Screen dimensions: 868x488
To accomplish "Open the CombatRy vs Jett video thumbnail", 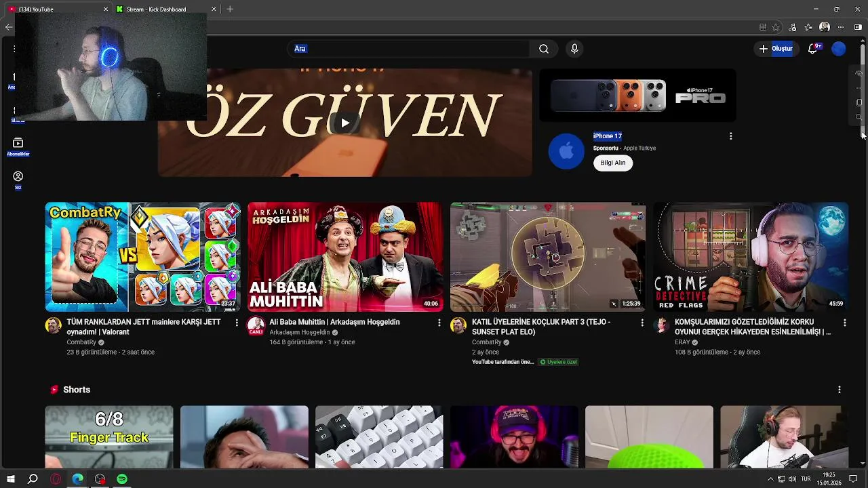I will [142, 257].
